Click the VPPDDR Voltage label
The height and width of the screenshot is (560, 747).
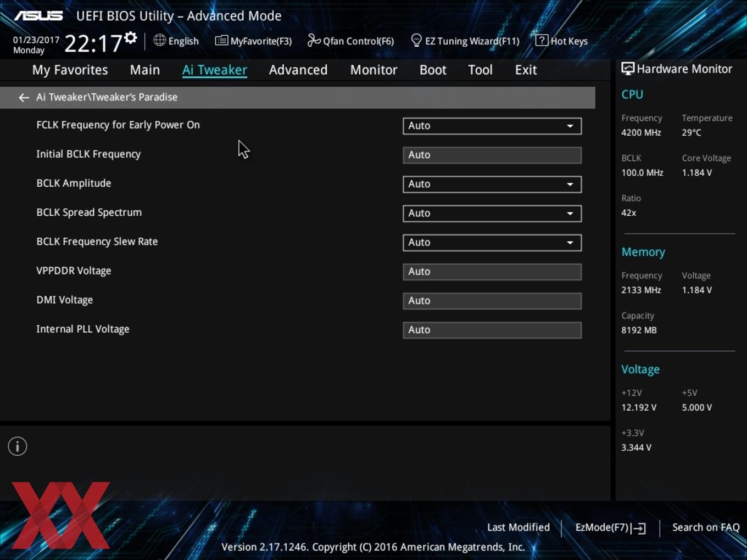click(x=74, y=270)
